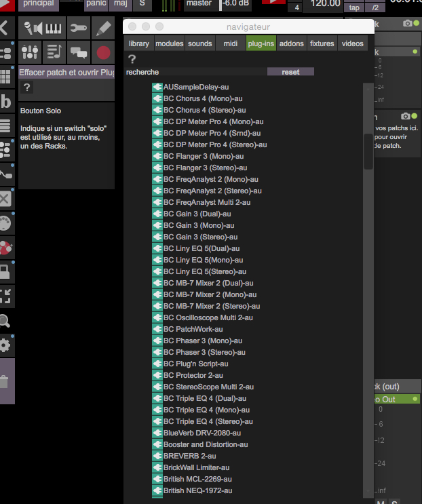The height and width of the screenshot is (504, 422).
Task: Click the panic button
Action: 96,4
